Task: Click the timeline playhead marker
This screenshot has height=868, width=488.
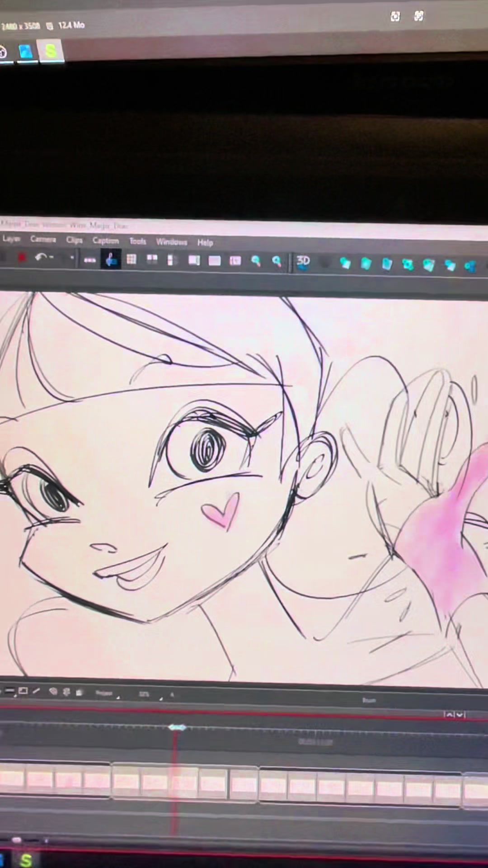Action: pyautogui.click(x=177, y=727)
